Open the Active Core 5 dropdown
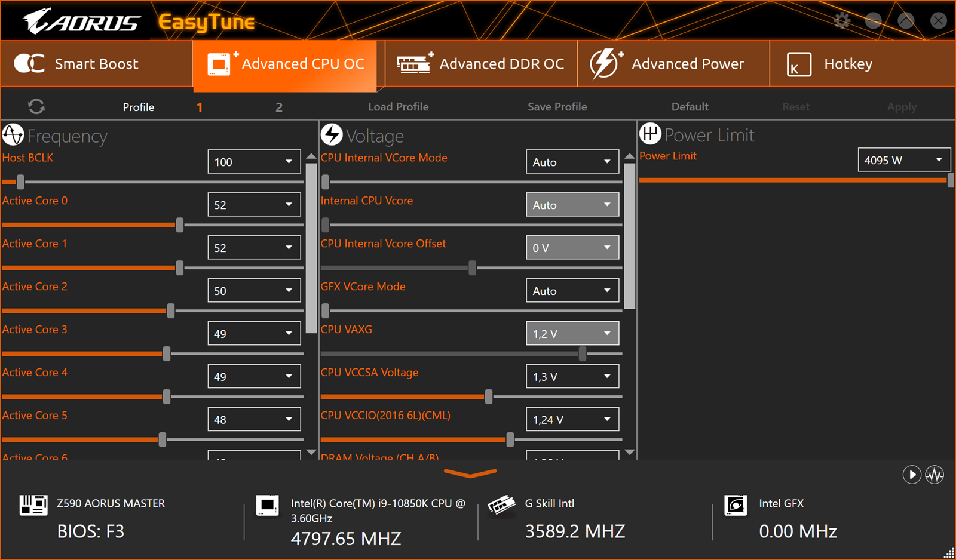This screenshot has height=560, width=956. pos(254,420)
